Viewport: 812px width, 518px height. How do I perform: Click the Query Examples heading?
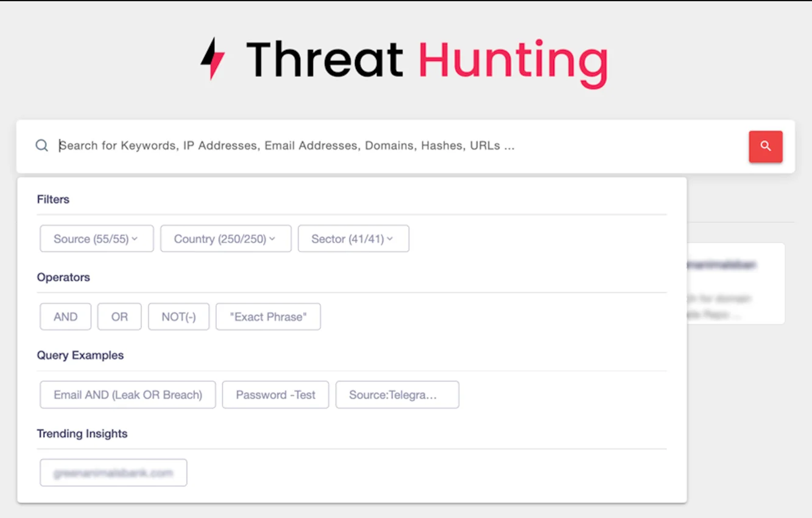[80, 355]
